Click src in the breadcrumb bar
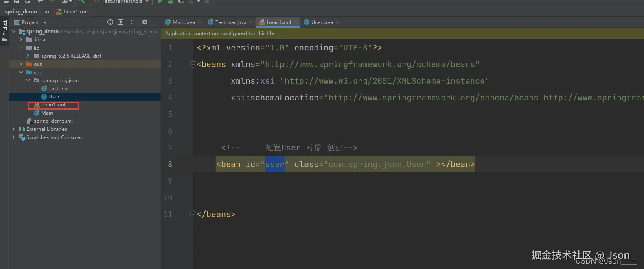Image resolution: width=644 pixels, height=269 pixels. (x=47, y=11)
